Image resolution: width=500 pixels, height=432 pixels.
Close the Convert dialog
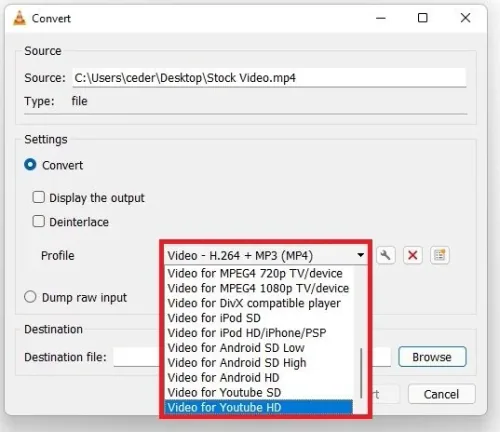(465, 18)
